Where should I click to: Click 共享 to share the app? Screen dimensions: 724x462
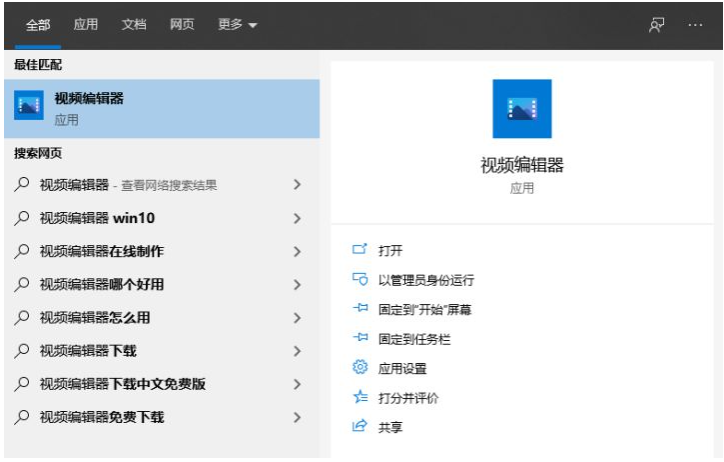390,427
